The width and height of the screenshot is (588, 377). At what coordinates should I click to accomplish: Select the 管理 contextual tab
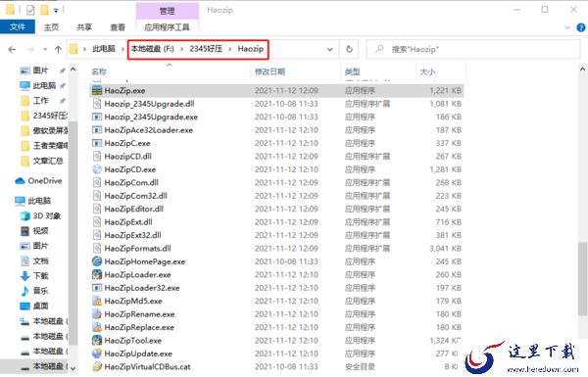click(x=168, y=11)
